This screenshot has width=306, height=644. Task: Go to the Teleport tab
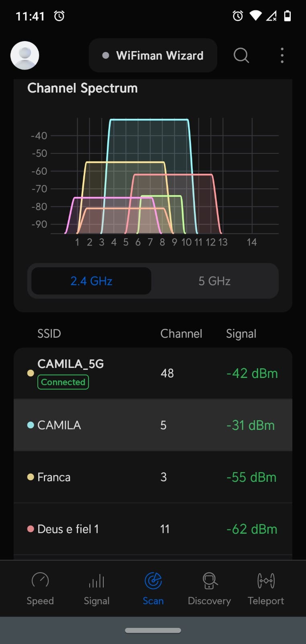[x=266, y=580]
